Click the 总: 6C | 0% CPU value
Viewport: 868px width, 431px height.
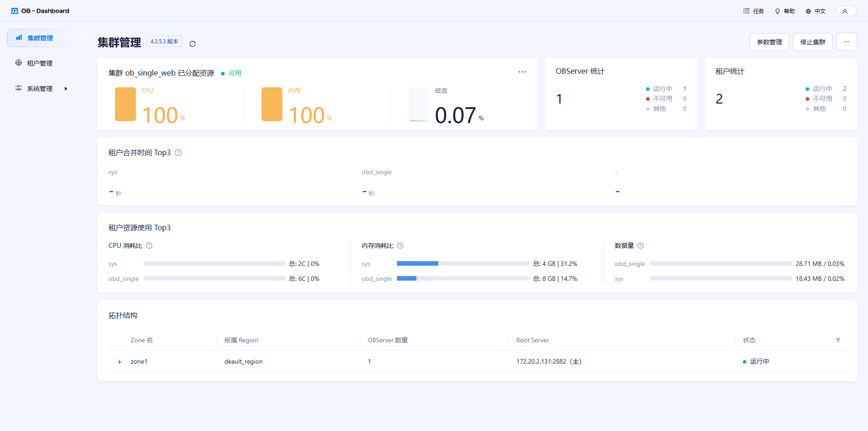point(304,279)
